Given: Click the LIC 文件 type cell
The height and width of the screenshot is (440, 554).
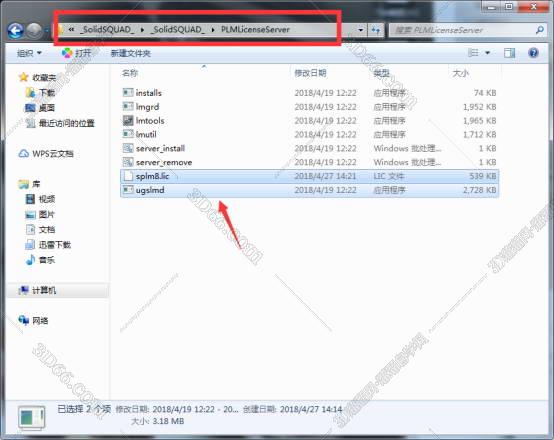Looking at the screenshot, I should (x=389, y=176).
